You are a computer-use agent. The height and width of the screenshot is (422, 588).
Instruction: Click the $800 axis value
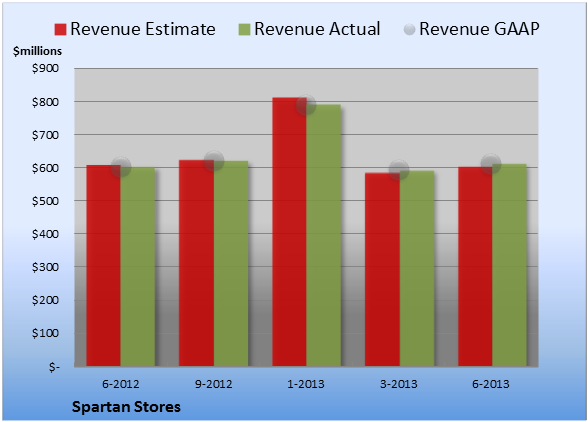[x=45, y=102]
